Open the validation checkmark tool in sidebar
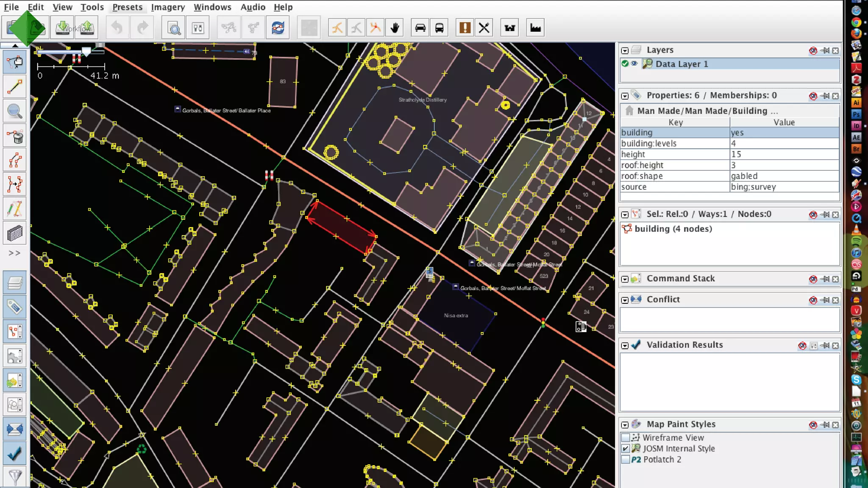The height and width of the screenshot is (488, 868). [x=15, y=454]
